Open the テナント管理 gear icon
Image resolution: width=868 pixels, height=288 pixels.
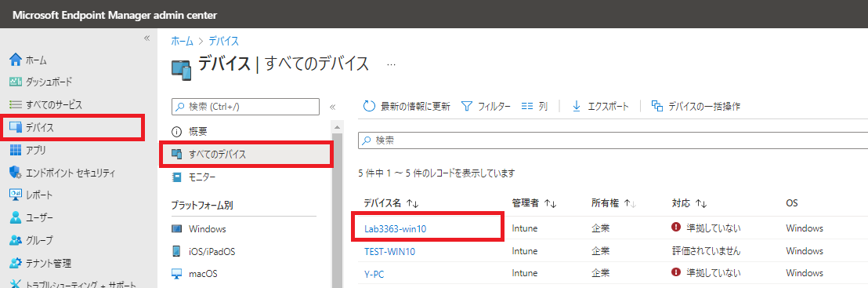click(x=16, y=263)
